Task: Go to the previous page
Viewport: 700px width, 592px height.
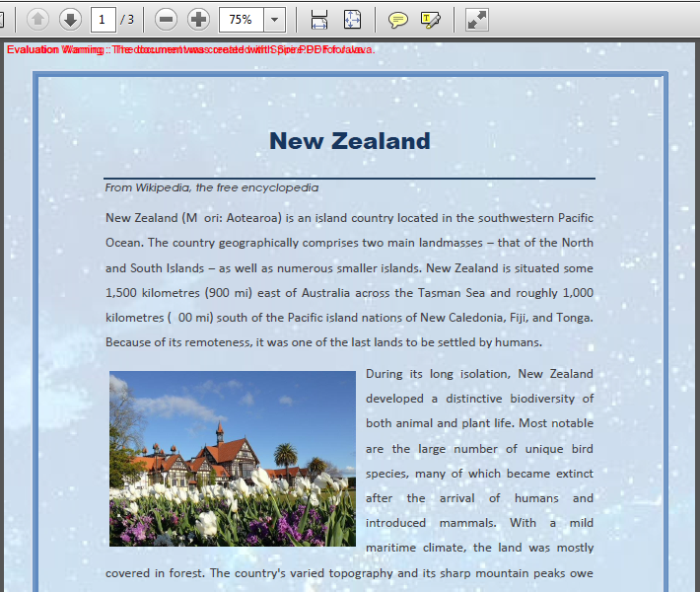Action: [x=37, y=19]
